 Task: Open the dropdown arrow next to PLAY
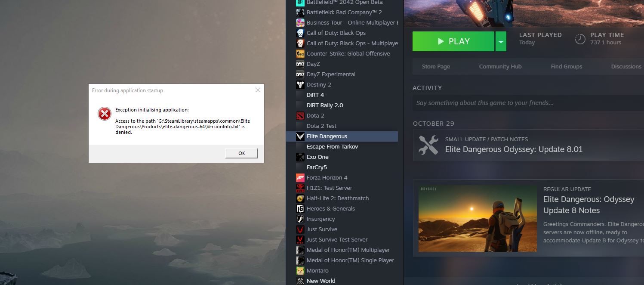[501, 41]
